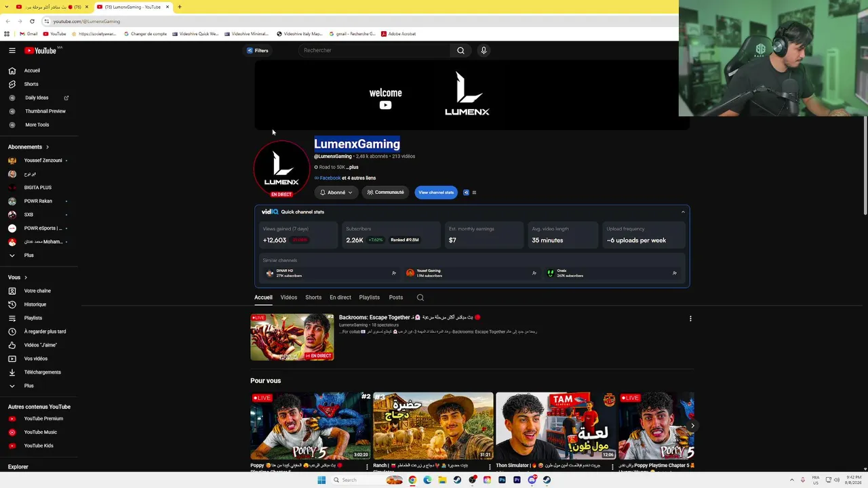Image resolution: width=868 pixels, height=488 pixels.
Task: Collapse the vidIQ Quick channel stats panel
Action: [x=683, y=212]
